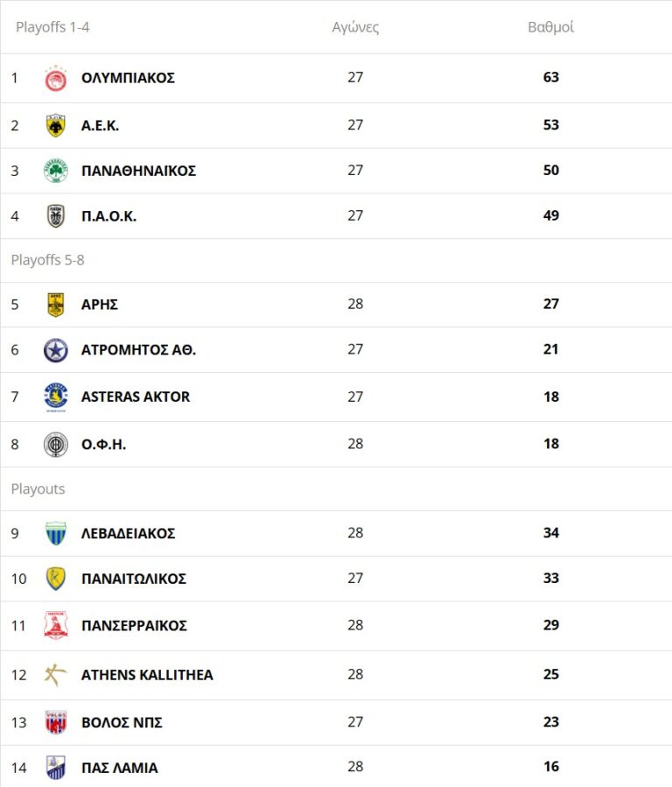
Task: Click the Volos NPS red-blue crest
Action: coord(56,723)
